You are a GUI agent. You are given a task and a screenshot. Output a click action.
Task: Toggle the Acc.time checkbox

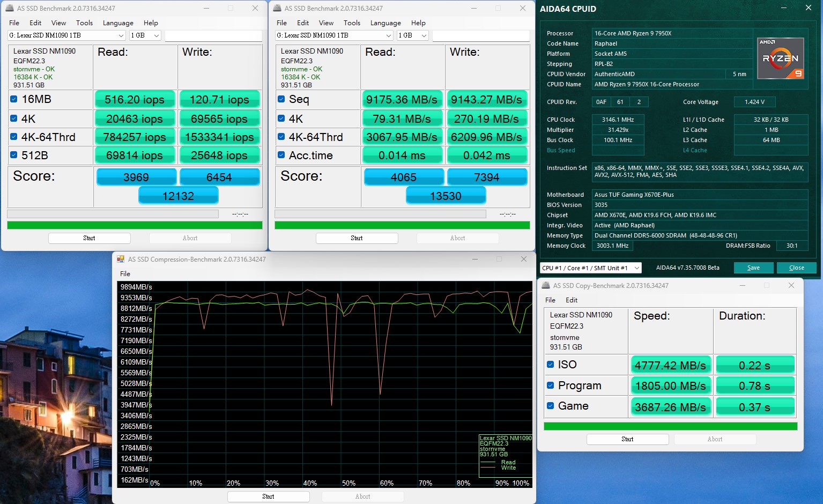[281, 155]
